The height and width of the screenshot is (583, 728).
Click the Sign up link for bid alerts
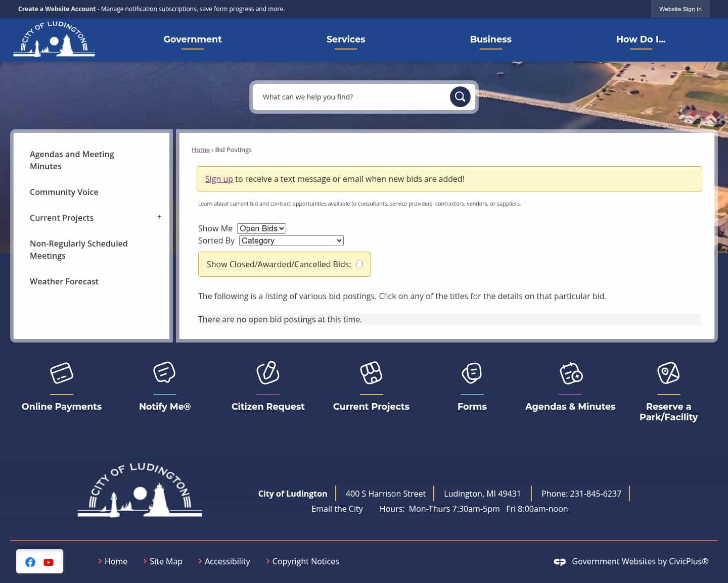coord(219,179)
